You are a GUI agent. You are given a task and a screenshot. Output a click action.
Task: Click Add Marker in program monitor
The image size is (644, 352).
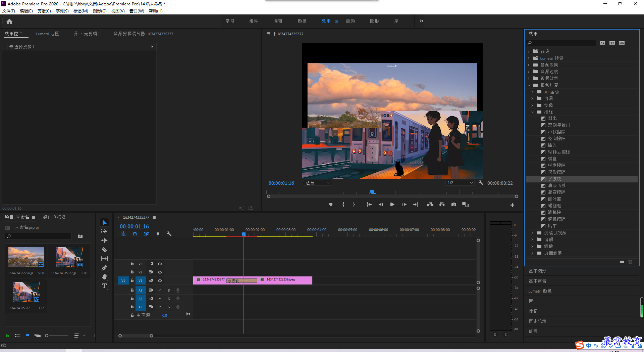331,205
